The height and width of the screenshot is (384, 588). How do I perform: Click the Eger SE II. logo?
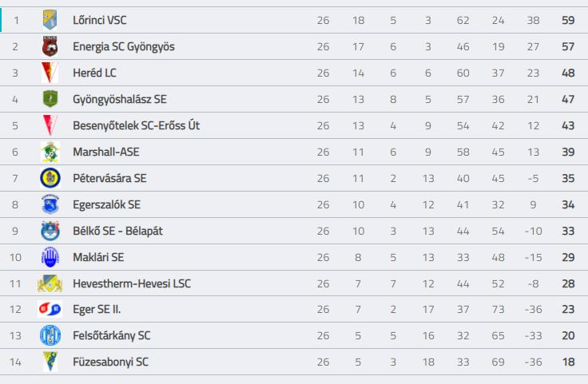pos(50,309)
